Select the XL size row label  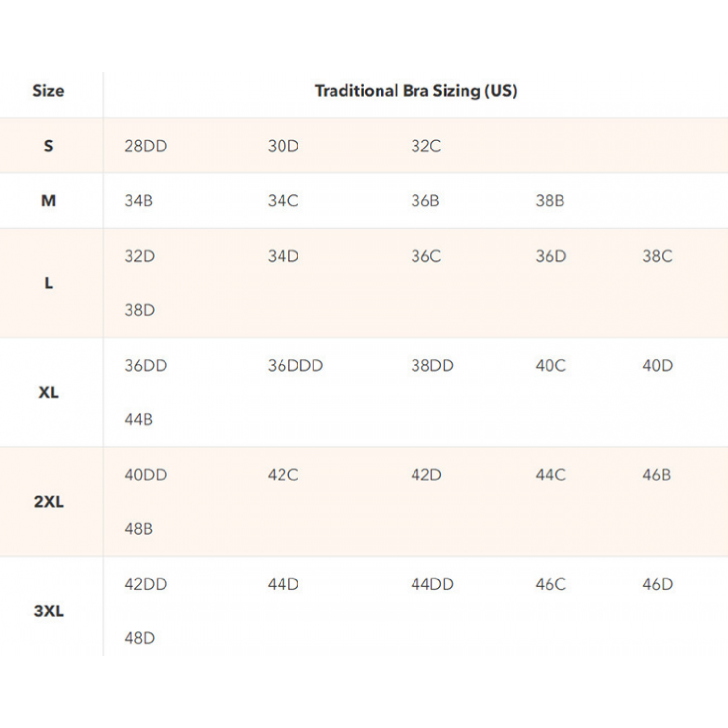49,392
